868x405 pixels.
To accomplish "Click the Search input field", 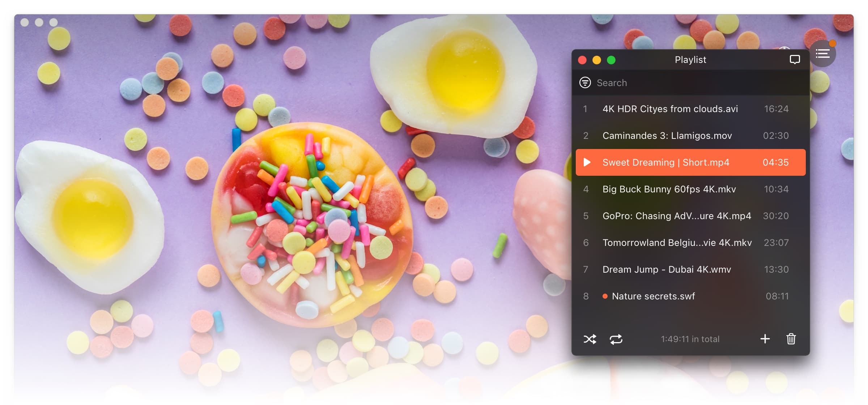I will [690, 83].
